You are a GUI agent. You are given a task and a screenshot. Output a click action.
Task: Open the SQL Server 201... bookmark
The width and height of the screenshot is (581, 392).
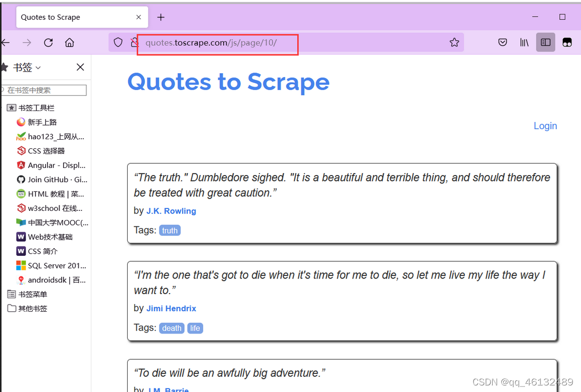pyautogui.click(x=51, y=266)
